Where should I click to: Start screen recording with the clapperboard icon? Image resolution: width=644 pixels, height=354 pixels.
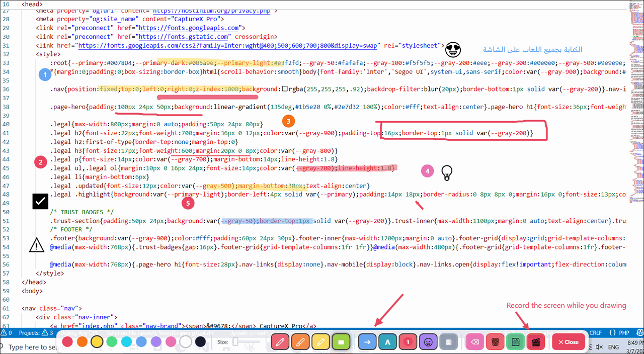(536, 342)
